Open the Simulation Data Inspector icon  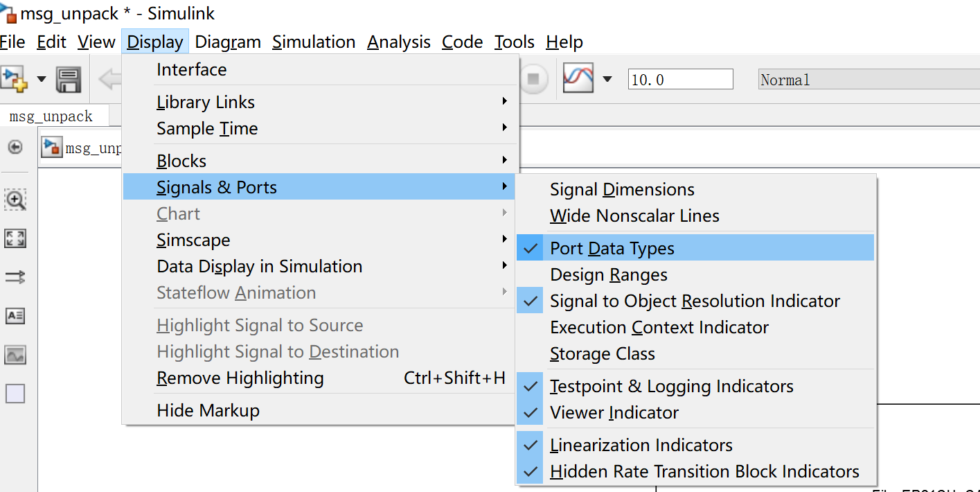pos(578,78)
